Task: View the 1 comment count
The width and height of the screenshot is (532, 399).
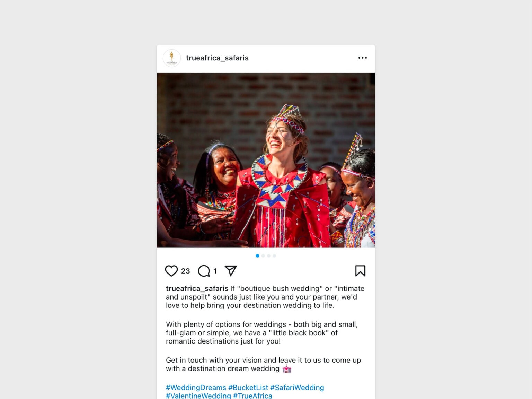Action: (215, 271)
